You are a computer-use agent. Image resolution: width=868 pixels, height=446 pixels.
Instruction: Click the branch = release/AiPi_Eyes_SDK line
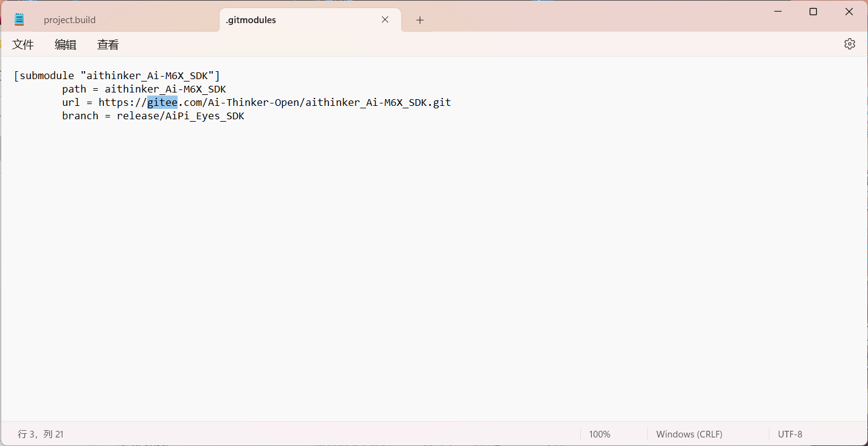click(153, 116)
